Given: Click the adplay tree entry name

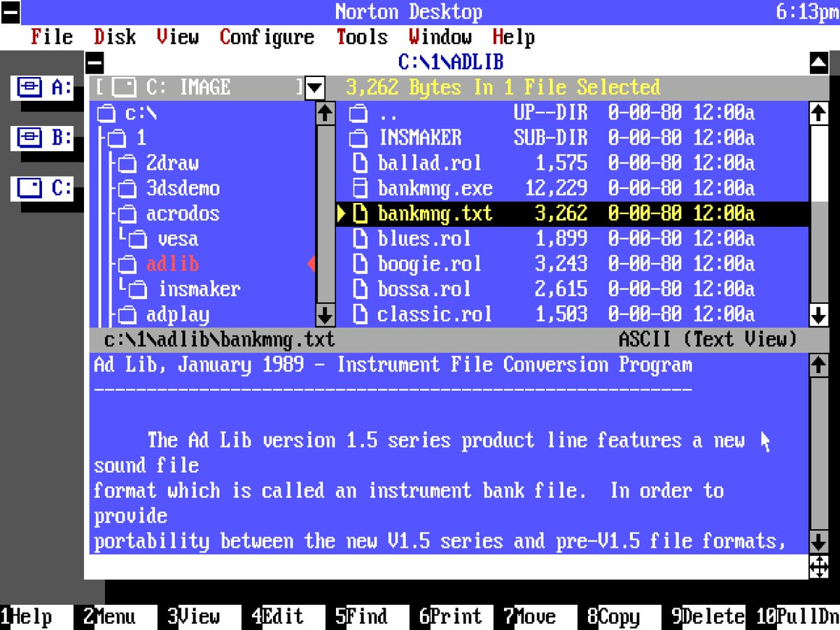Looking at the screenshot, I should click(x=178, y=314).
